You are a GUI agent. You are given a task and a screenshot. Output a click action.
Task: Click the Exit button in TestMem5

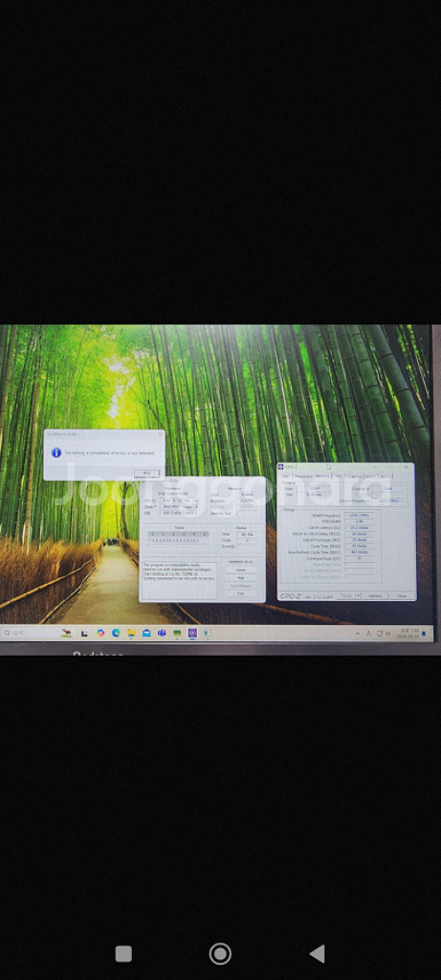[x=240, y=593]
